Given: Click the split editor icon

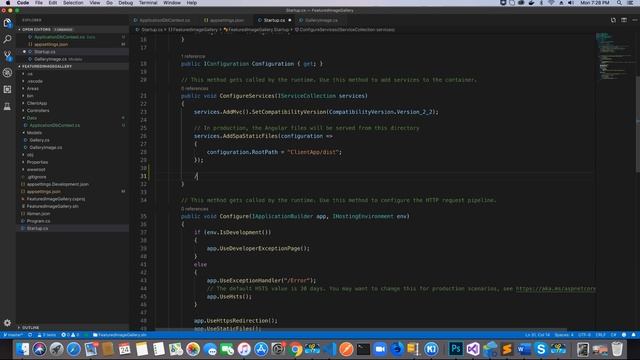Looking at the screenshot, I should coord(624,20).
